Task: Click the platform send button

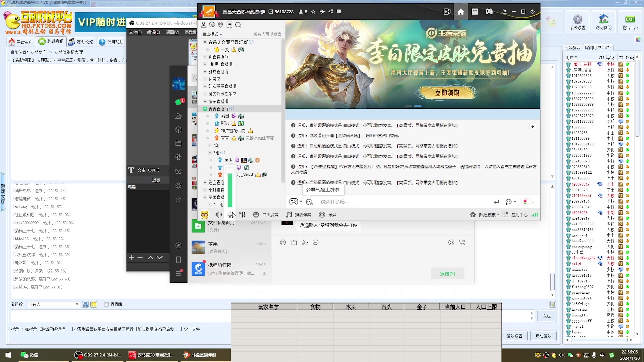Action: pyautogui.click(x=546, y=316)
